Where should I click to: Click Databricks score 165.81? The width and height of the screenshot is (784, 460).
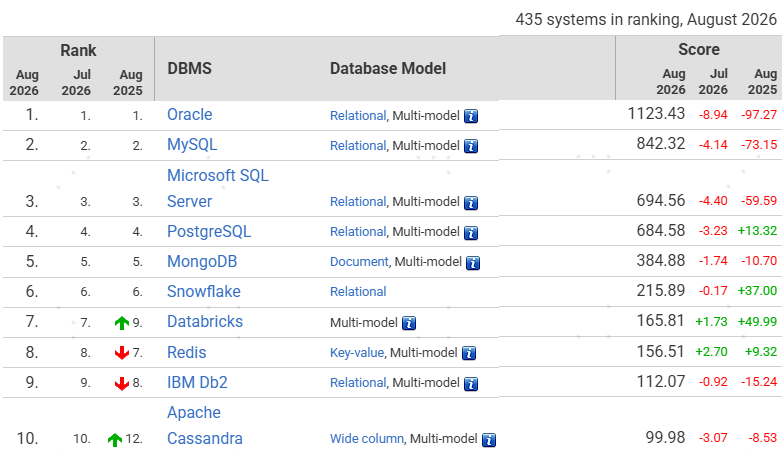660,320
